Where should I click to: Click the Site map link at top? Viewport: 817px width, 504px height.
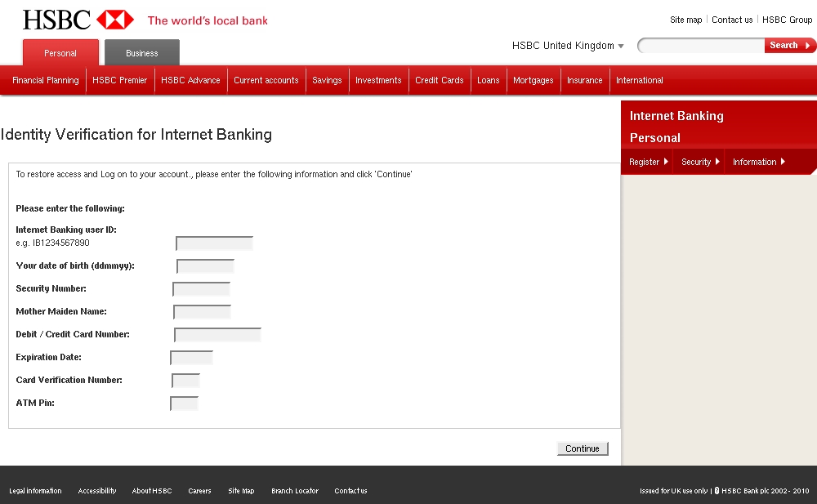(685, 20)
